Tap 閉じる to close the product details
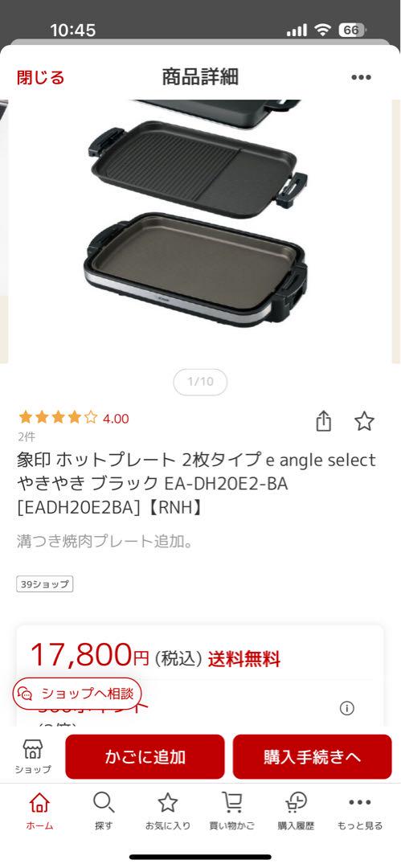 click(40, 77)
